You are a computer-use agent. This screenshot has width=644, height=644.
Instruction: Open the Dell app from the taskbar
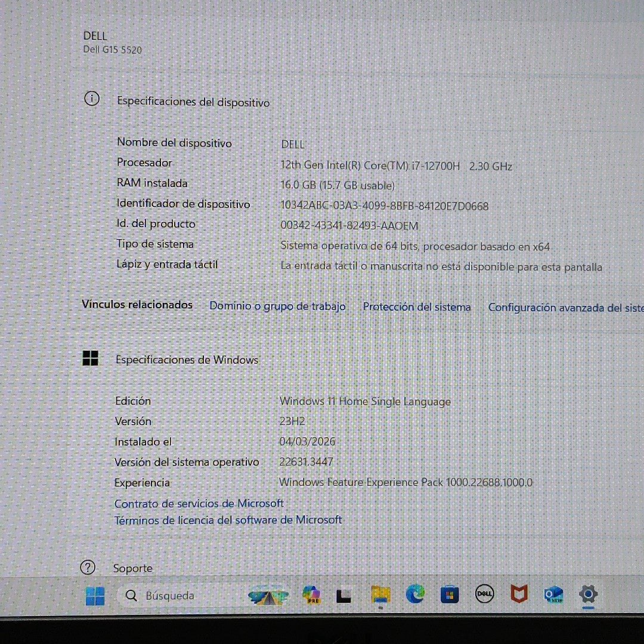484,594
